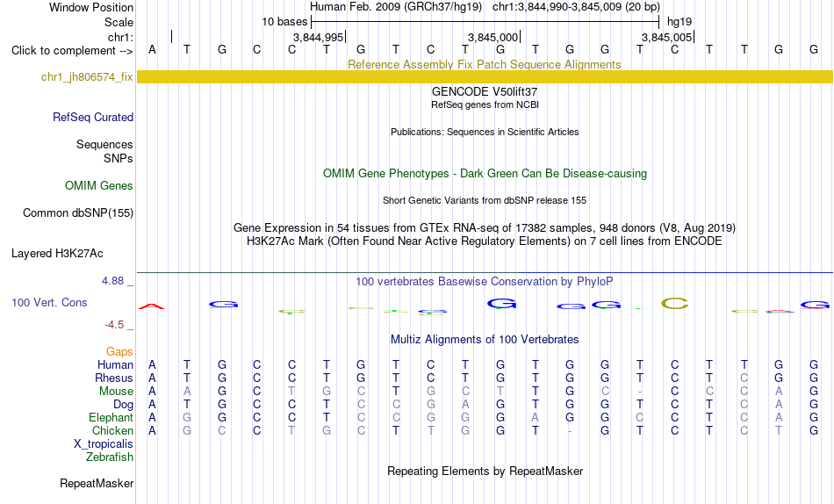The height and width of the screenshot is (504, 834).
Task: Click 'Repeating Elements by RepeatMasker' title
Action: click(x=485, y=472)
